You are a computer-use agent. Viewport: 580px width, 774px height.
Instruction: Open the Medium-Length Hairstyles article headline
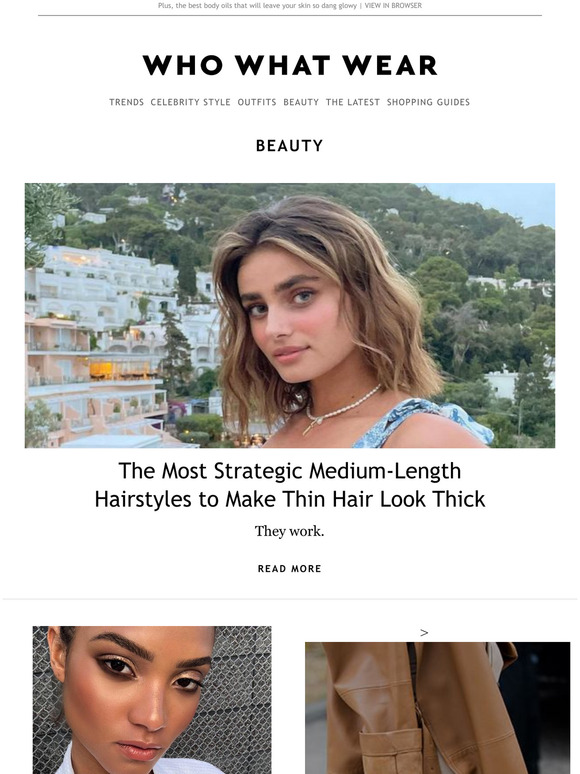pos(290,485)
